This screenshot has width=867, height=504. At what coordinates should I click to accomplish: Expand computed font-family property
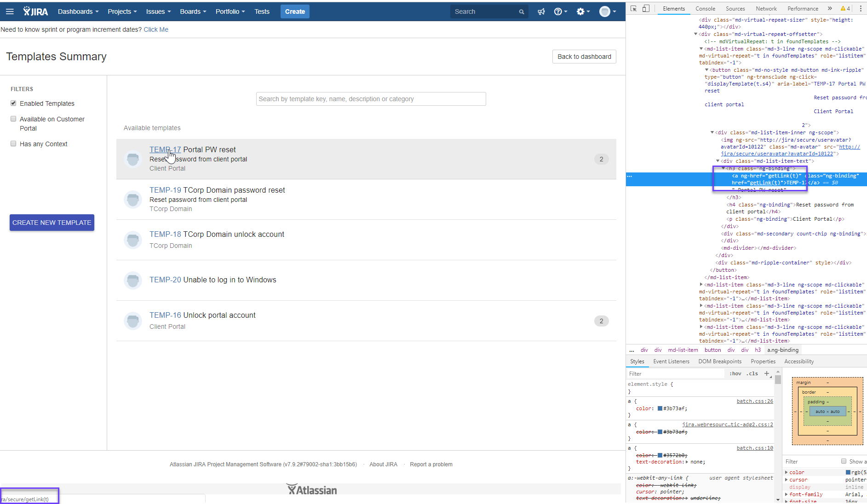pos(787,494)
